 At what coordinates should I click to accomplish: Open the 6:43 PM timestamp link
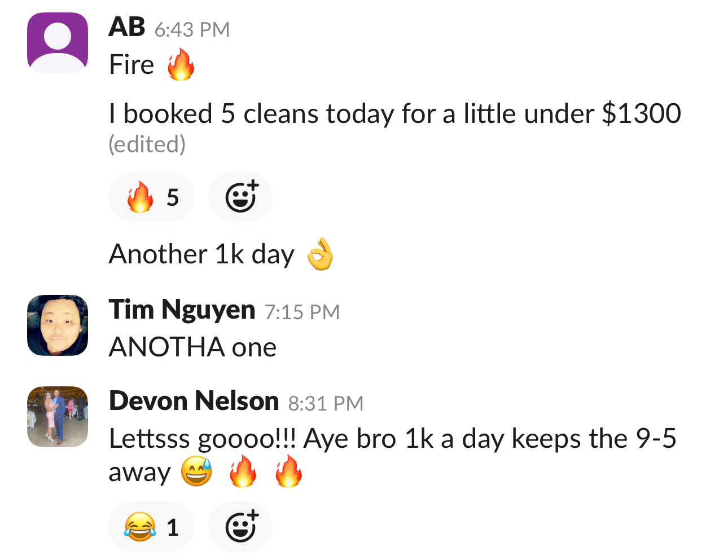(x=192, y=29)
